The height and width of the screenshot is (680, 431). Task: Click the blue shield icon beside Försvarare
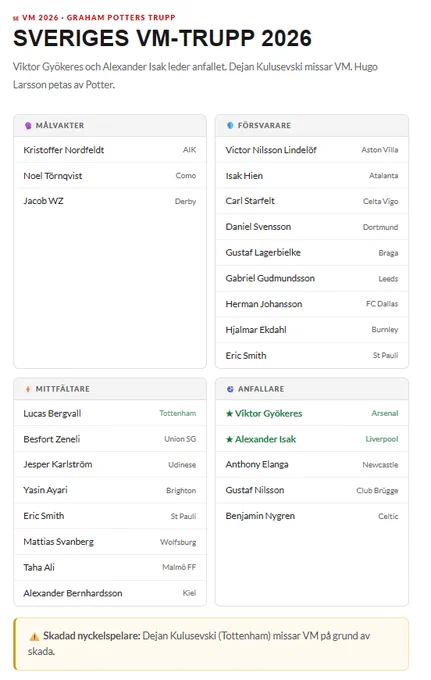[230, 125]
